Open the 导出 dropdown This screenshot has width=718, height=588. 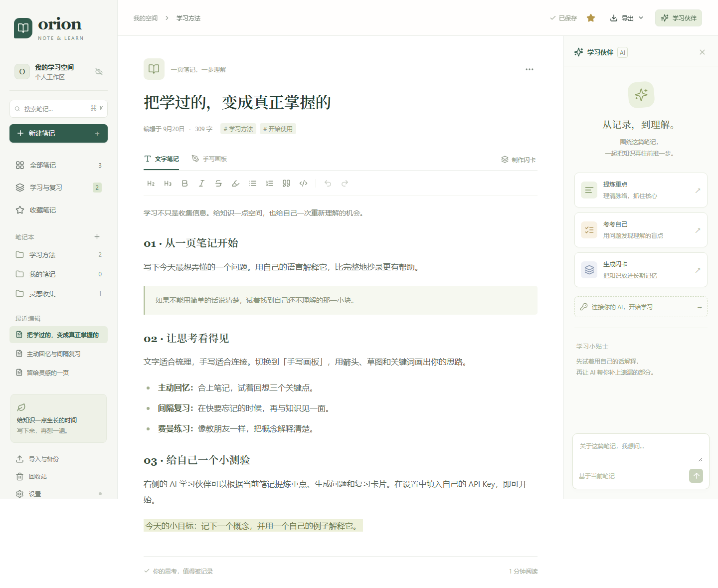627,18
